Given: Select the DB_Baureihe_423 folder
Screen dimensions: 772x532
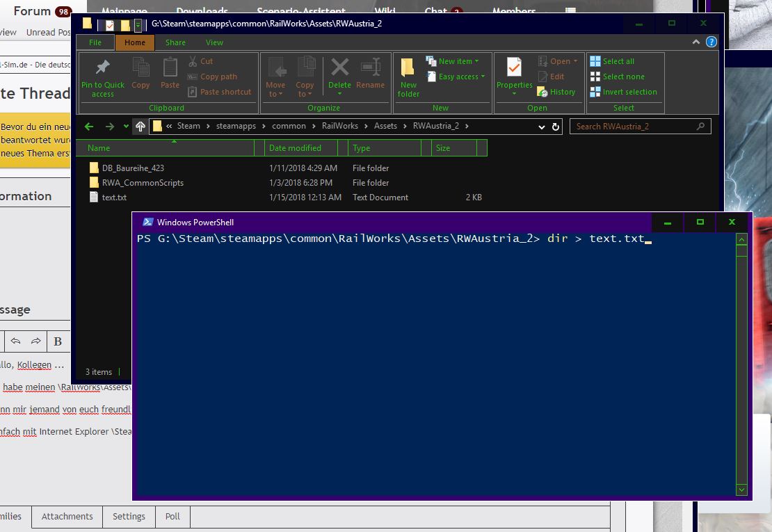Looking at the screenshot, I should (x=133, y=168).
